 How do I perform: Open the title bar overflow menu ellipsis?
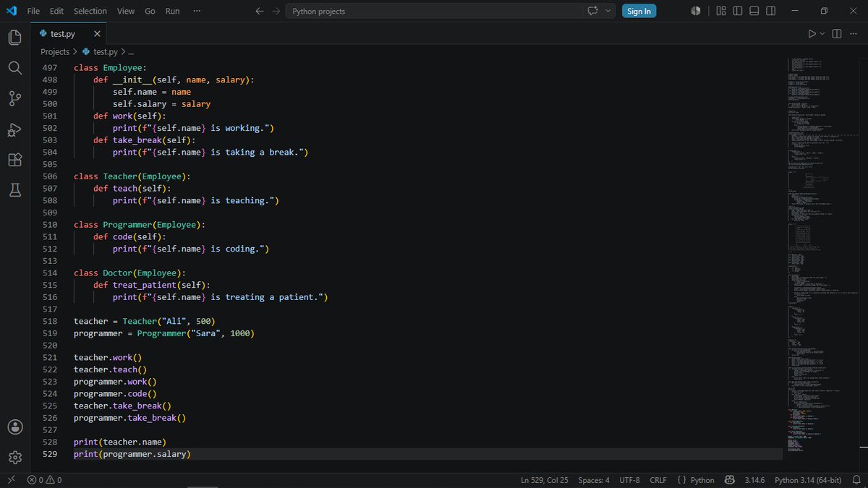coord(197,11)
